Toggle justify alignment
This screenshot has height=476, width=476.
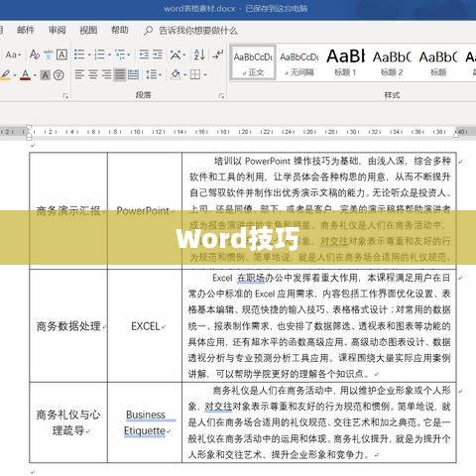[x=120, y=74]
